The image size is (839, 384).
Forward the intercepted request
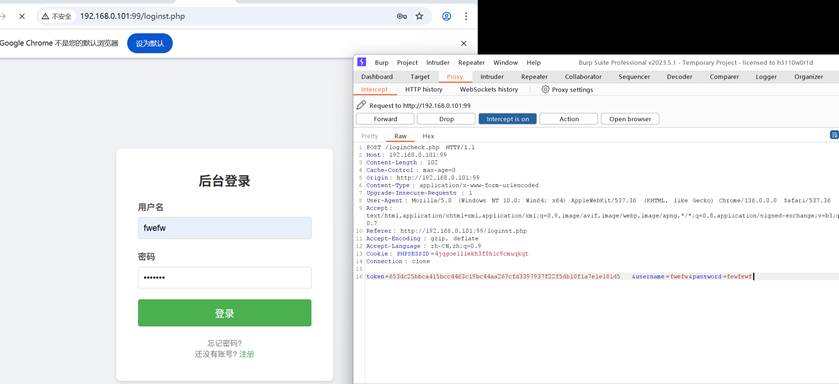385,119
